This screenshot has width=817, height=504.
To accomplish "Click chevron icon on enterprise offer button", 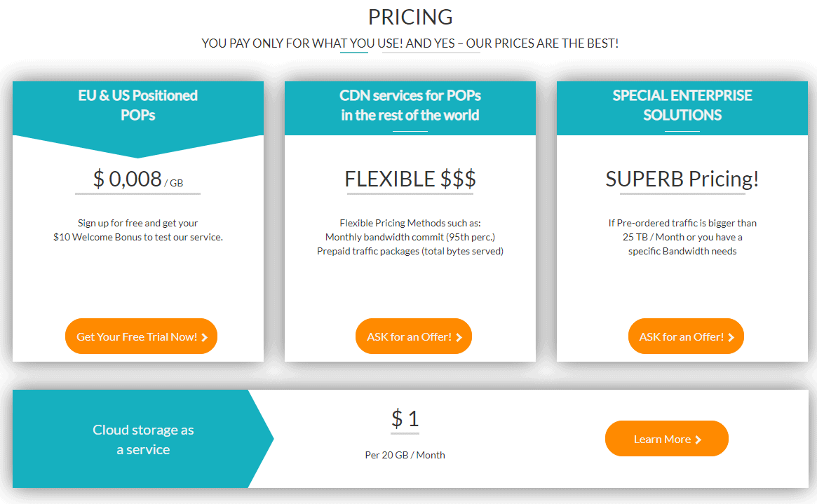I will coord(731,337).
